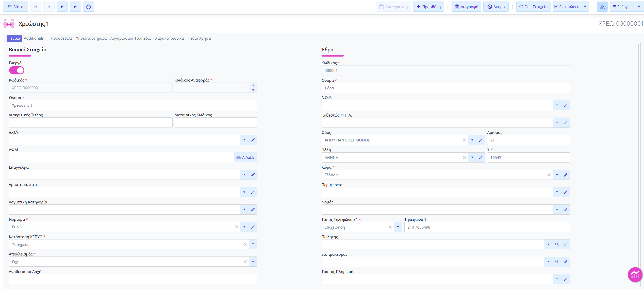Switch to the Χαρακτηριστικά tab
The height and width of the screenshot is (289, 644).
[169, 38]
